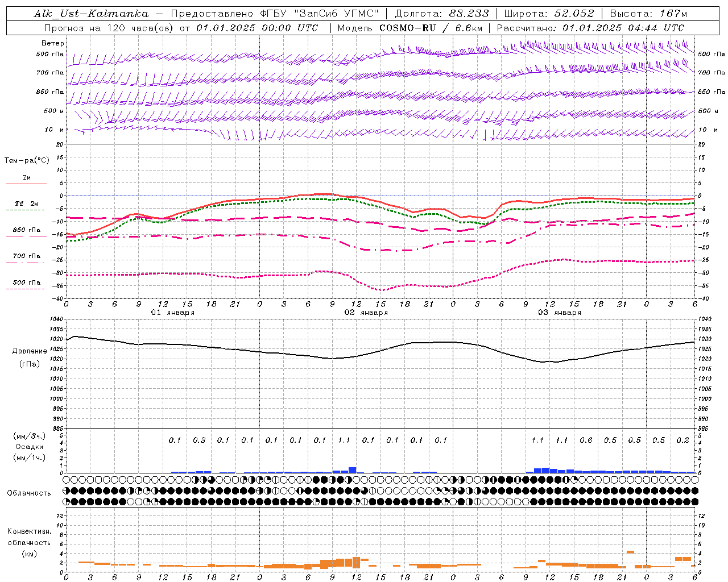Click the Облачность row label with capital О
The height and width of the screenshot is (582, 728).
[29, 493]
